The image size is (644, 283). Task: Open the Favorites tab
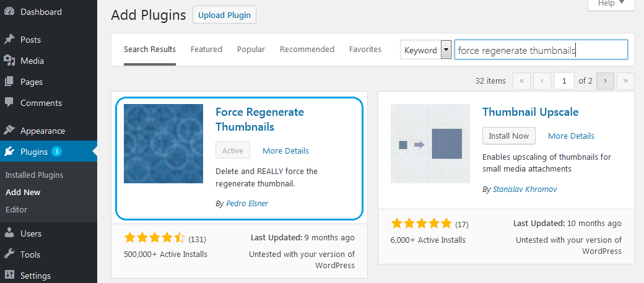click(365, 50)
